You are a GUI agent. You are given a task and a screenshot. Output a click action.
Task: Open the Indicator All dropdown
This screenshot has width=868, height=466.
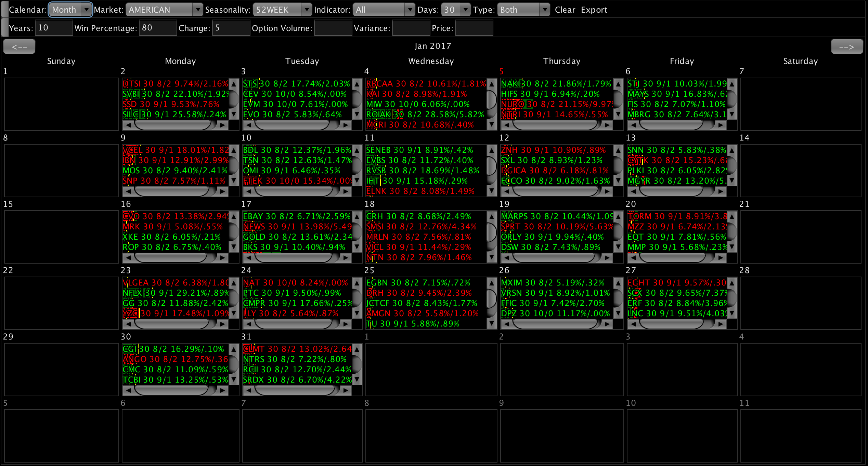click(384, 10)
